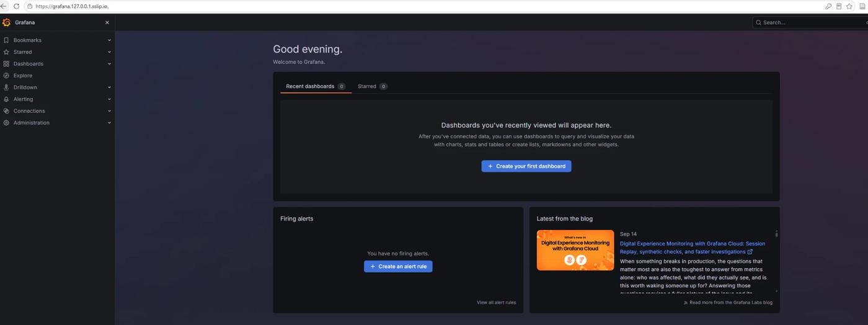Click the Administration gear icon
The height and width of the screenshot is (325, 868).
pos(6,123)
